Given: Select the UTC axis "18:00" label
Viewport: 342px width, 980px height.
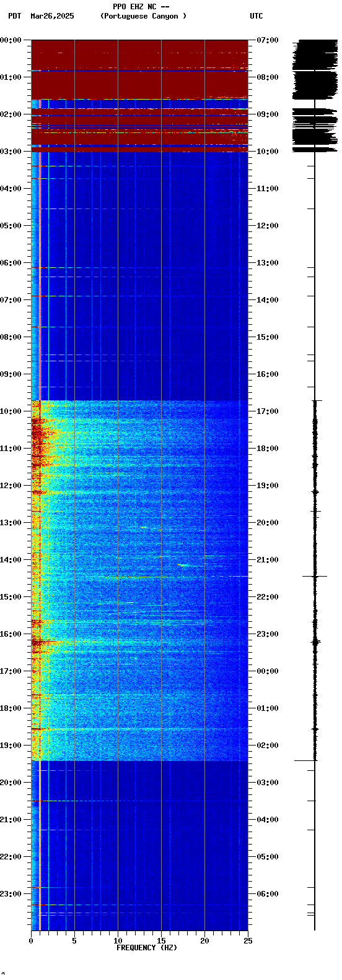Looking at the screenshot, I should [268, 449].
